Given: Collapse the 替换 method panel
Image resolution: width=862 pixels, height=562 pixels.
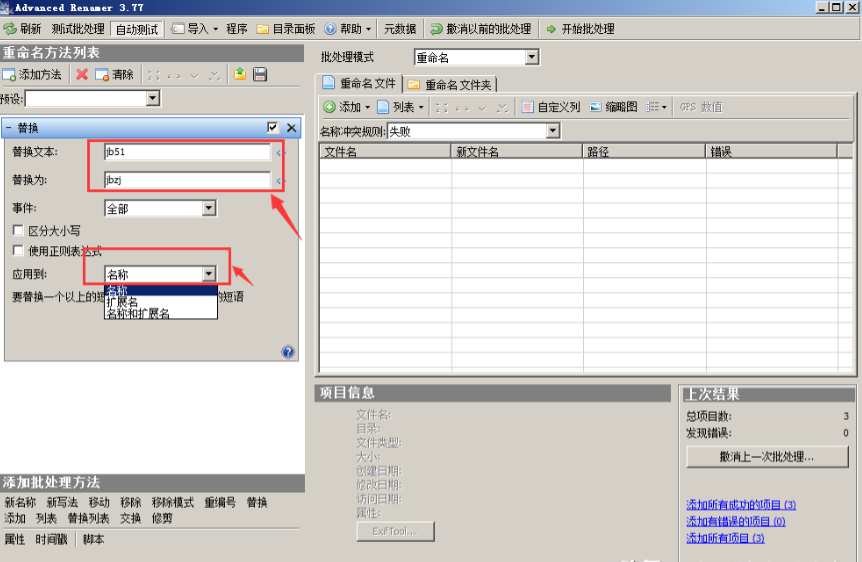Looking at the screenshot, I should click(8, 128).
